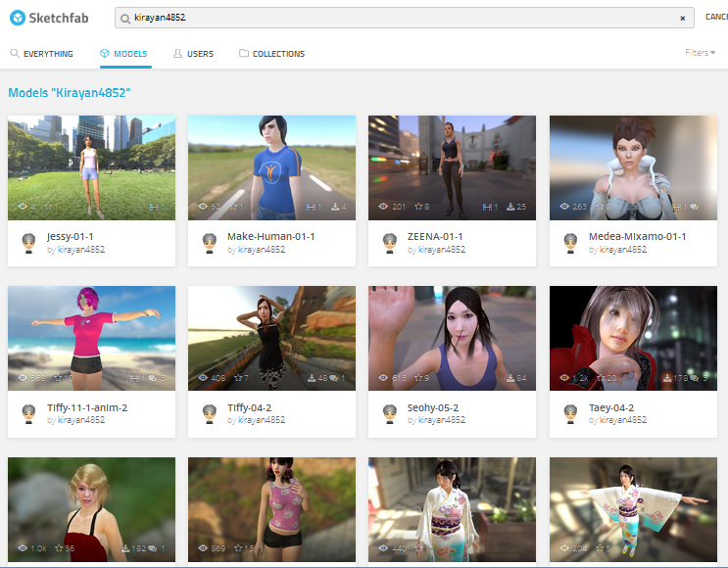The height and width of the screenshot is (568, 728).
Task: Click the author avatar on Tiffy-04-2 card
Action: [x=210, y=414]
